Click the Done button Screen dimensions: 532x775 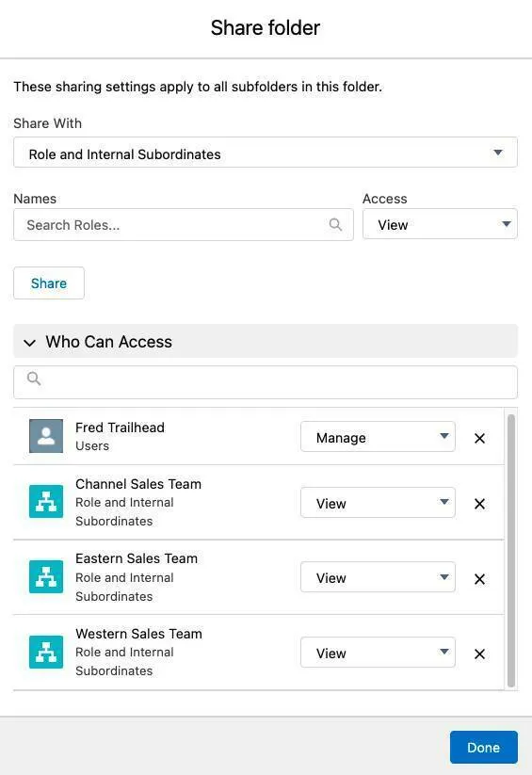[x=484, y=748]
